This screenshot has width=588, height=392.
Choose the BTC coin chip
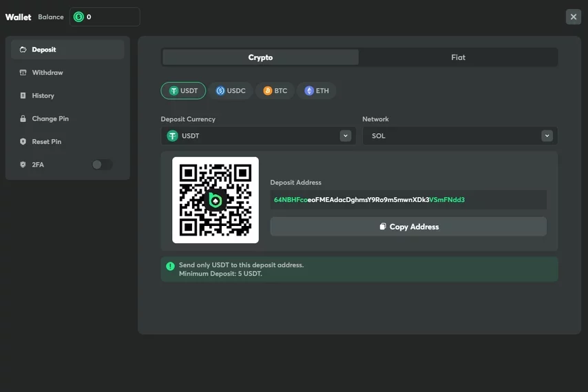point(275,91)
